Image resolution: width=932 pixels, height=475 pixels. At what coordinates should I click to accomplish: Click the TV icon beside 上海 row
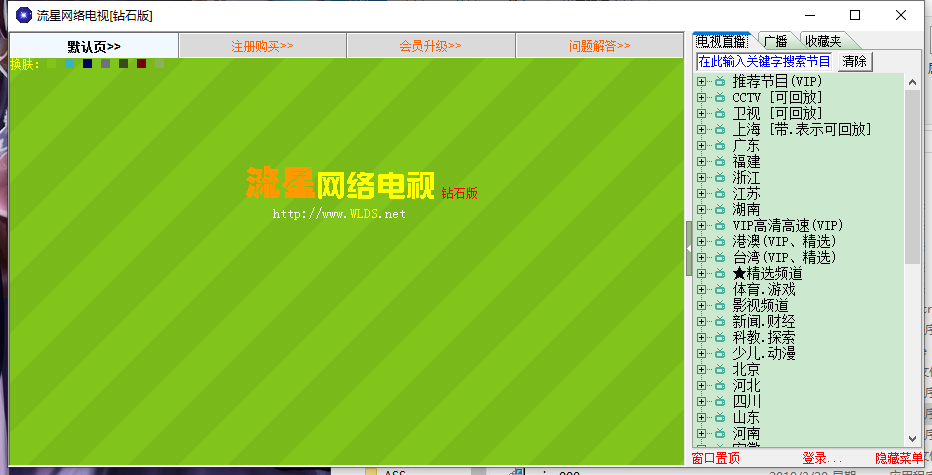720,129
